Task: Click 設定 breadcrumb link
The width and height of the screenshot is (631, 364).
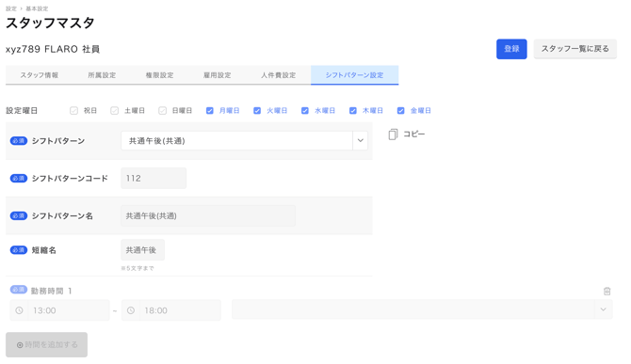Action: (x=11, y=8)
